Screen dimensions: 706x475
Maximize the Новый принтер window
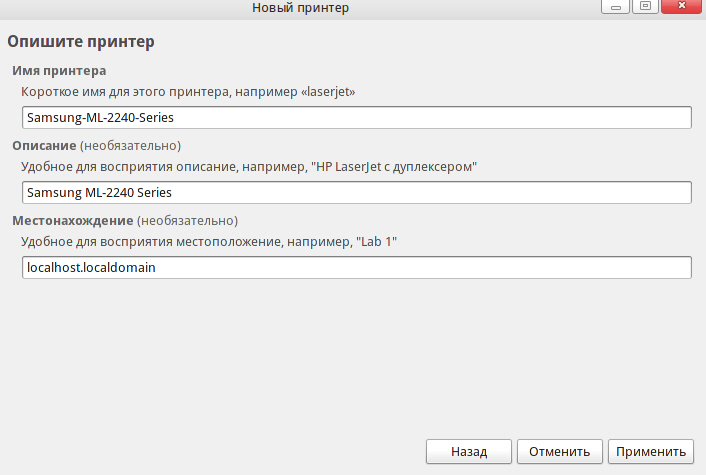click(x=645, y=6)
